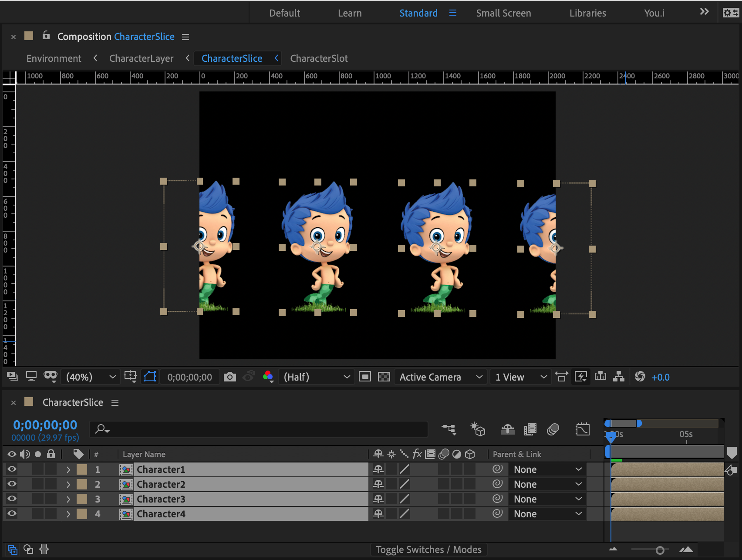Expand Layer Switches pane icon
The width and height of the screenshot is (742, 560).
tap(13, 550)
